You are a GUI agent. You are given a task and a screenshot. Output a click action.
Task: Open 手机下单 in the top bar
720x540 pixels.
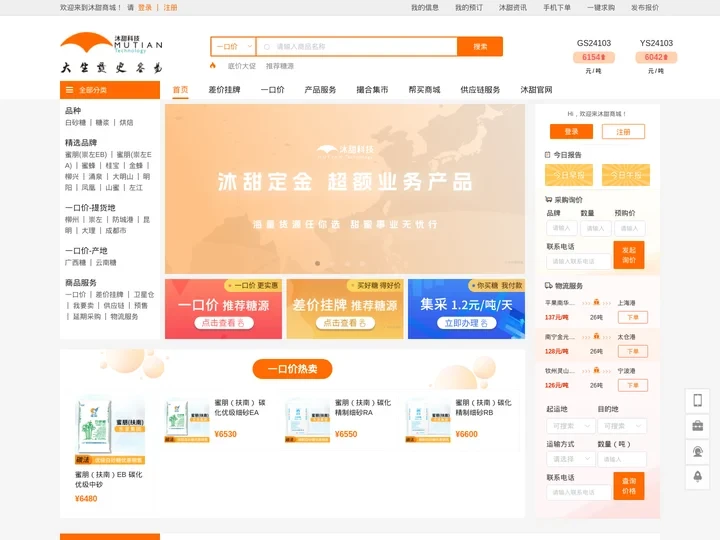(x=557, y=7)
